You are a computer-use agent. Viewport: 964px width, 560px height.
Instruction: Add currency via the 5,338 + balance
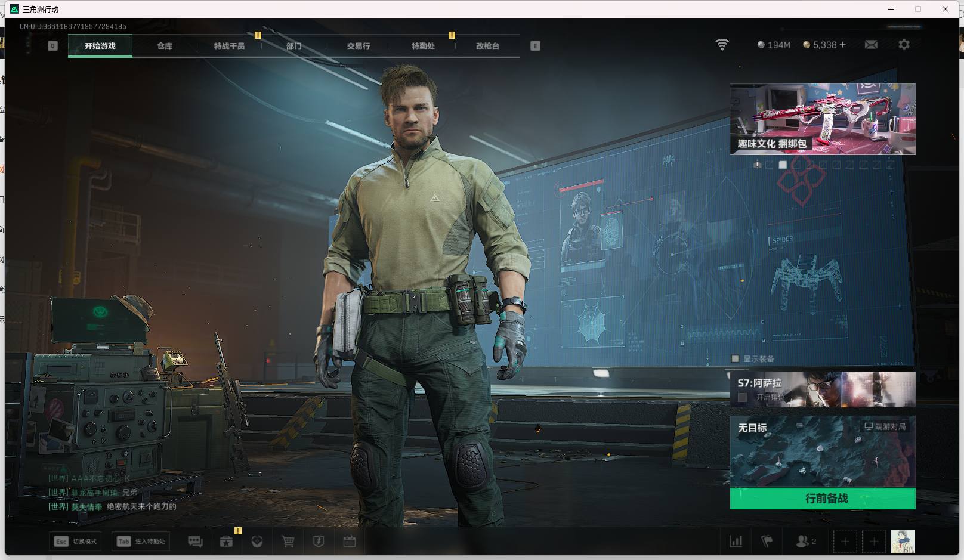[824, 45]
